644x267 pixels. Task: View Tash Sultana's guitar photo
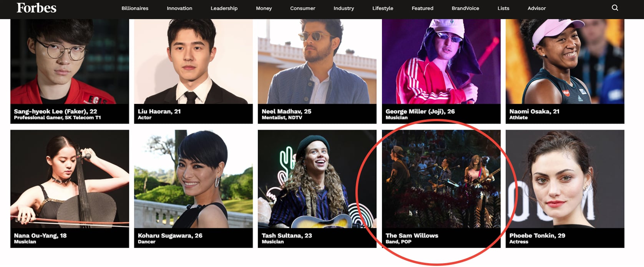(317, 179)
